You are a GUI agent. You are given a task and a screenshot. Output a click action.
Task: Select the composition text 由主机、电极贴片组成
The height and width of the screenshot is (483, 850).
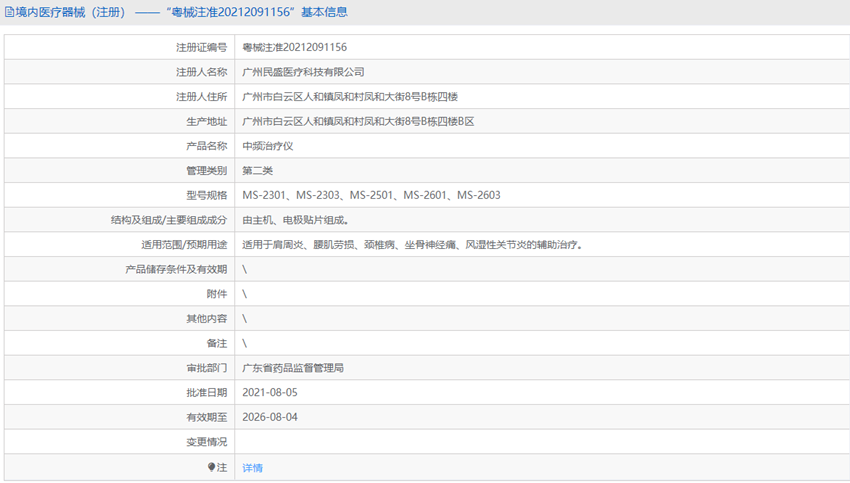pos(295,220)
